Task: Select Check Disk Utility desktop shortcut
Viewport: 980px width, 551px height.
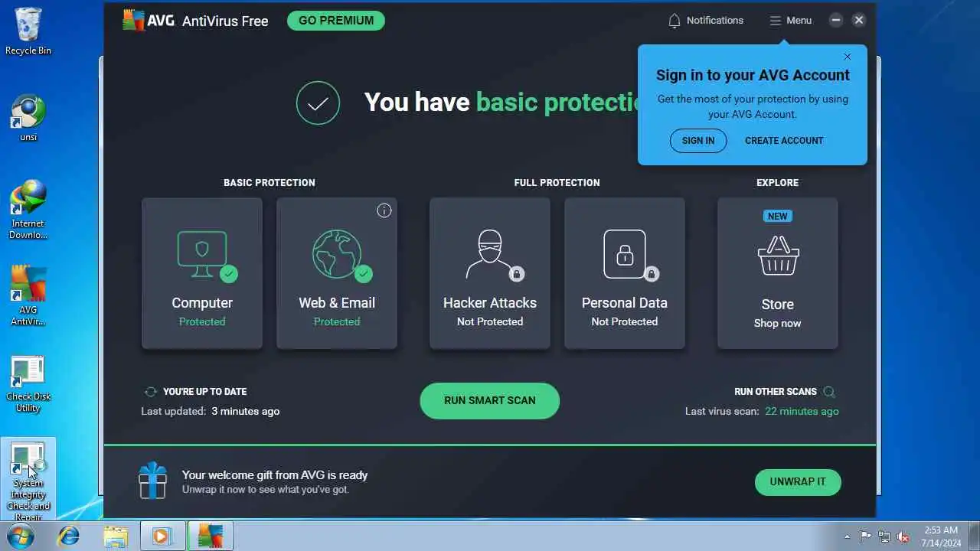Action: (28, 384)
